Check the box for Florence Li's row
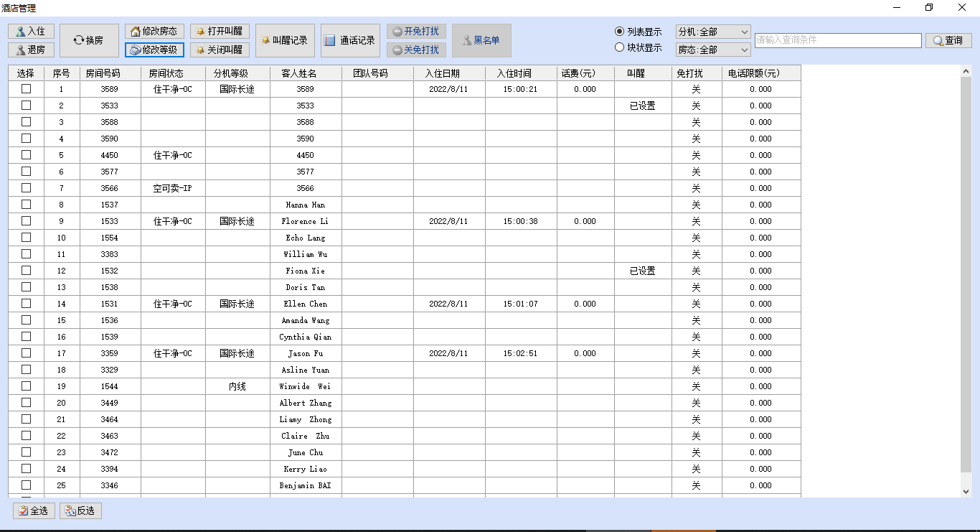This screenshot has width=980, height=532. pyautogui.click(x=27, y=221)
